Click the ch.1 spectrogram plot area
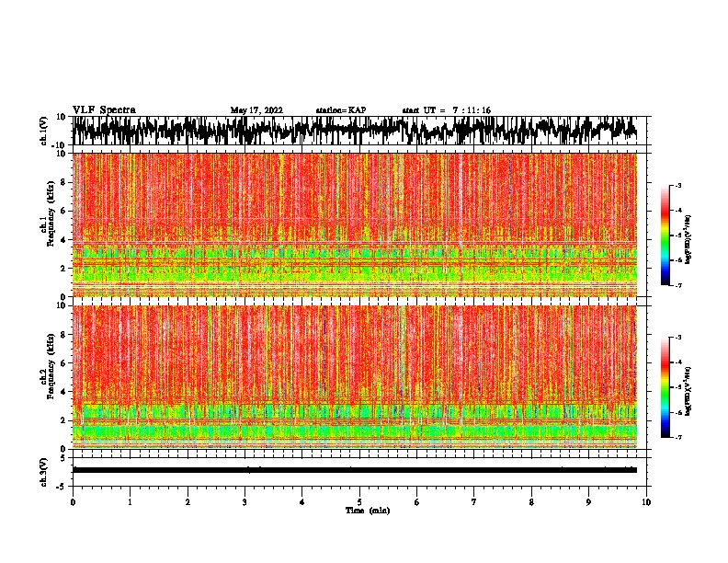Viewport: 728px width, 563px height. [355, 224]
